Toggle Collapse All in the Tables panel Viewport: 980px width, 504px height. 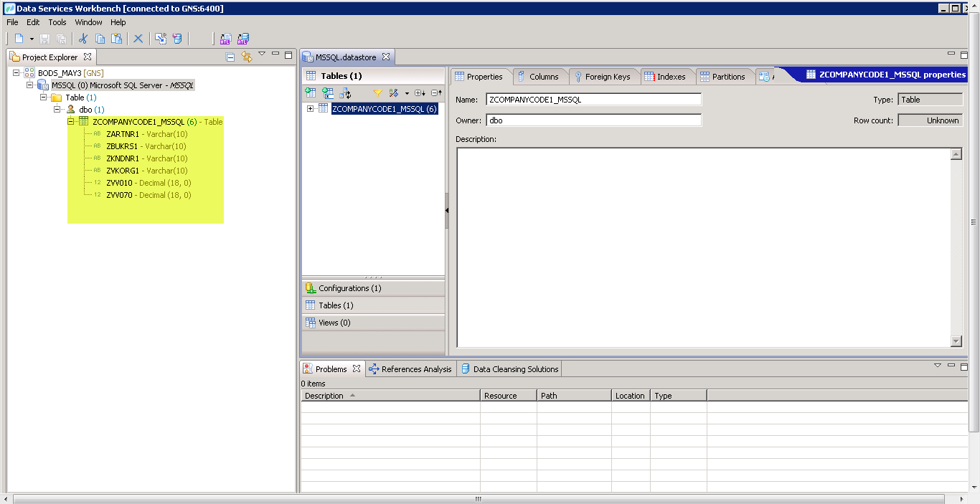tap(436, 92)
